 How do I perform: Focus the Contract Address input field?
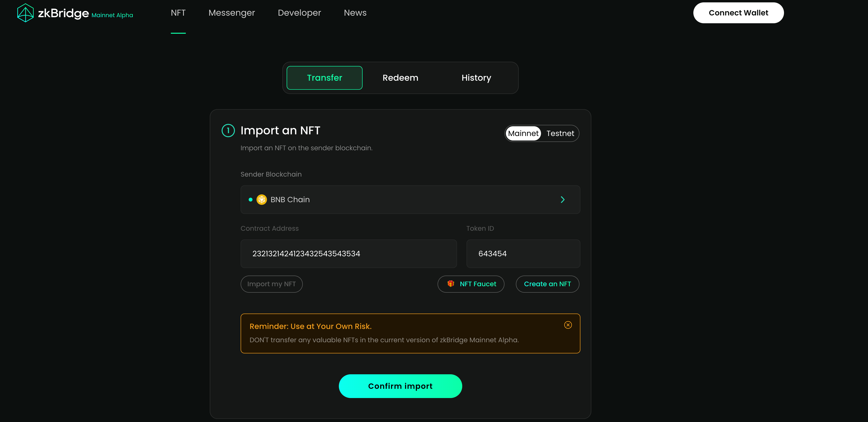click(348, 254)
